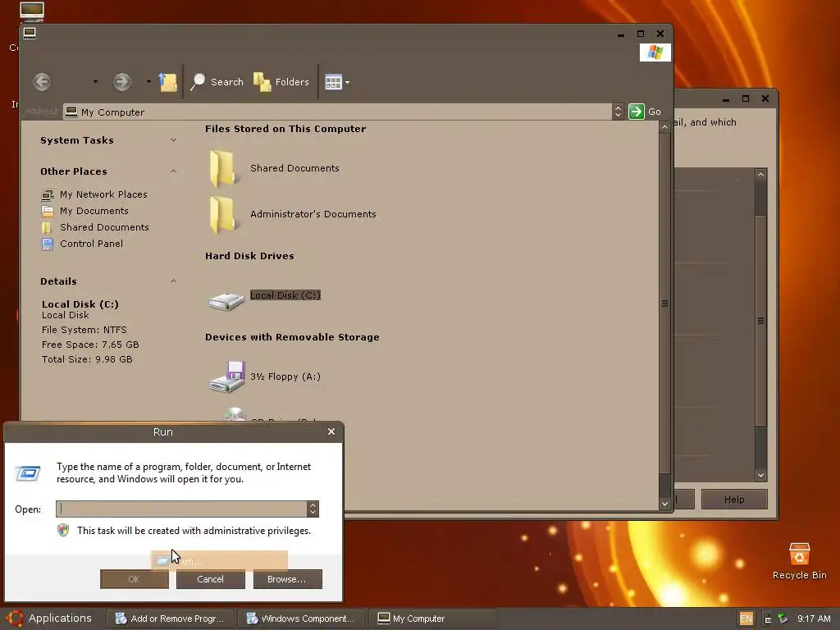Screen dimensions: 840x630
Task: Click the green Go arrow button
Action: point(637,112)
